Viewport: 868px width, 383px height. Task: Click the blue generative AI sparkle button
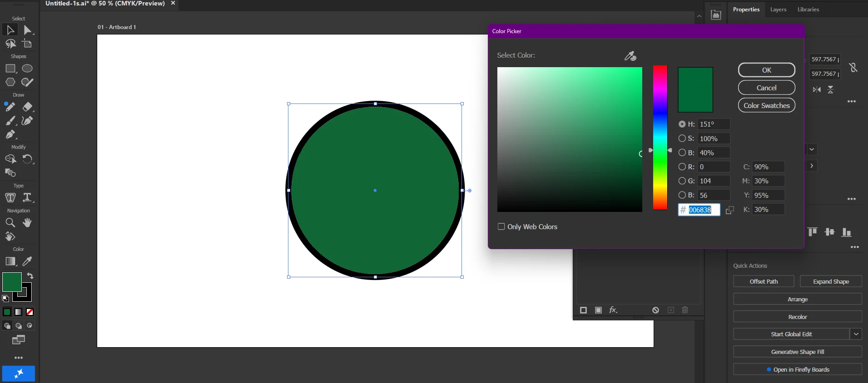point(19,373)
